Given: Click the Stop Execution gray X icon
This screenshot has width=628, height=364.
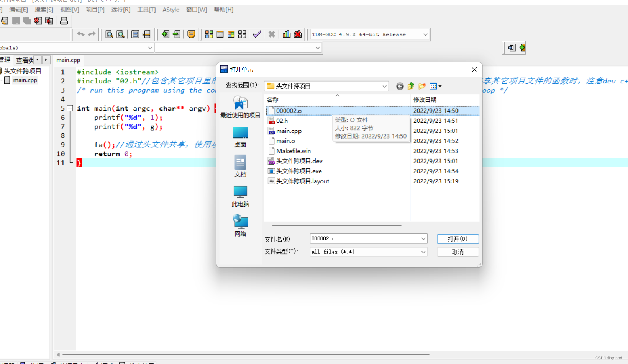Looking at the screenshot, I should 272,34.
